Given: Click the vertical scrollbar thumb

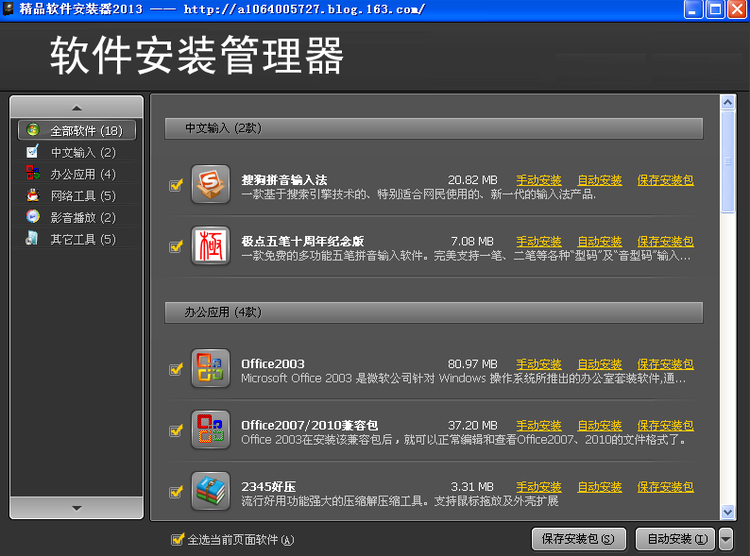Looking at the screenshot, I should point(728,160).
